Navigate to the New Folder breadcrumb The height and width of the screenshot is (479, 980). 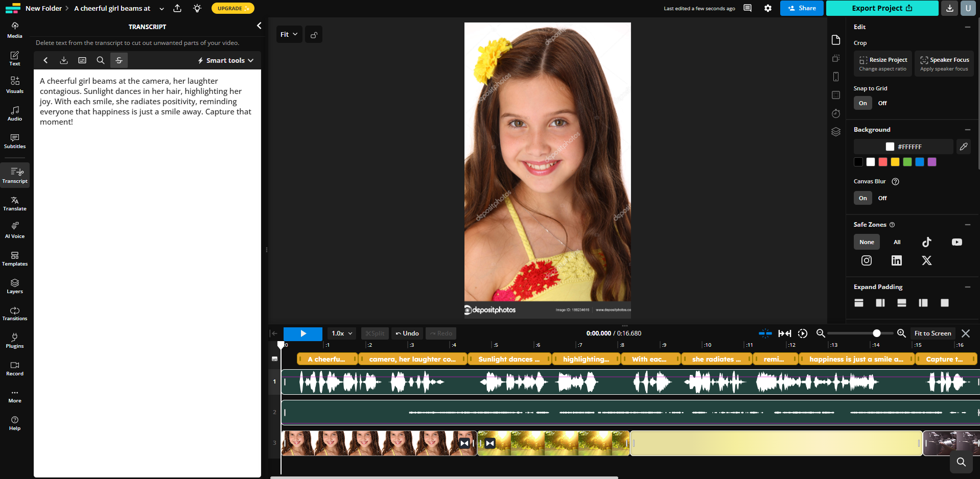point(43,8)
